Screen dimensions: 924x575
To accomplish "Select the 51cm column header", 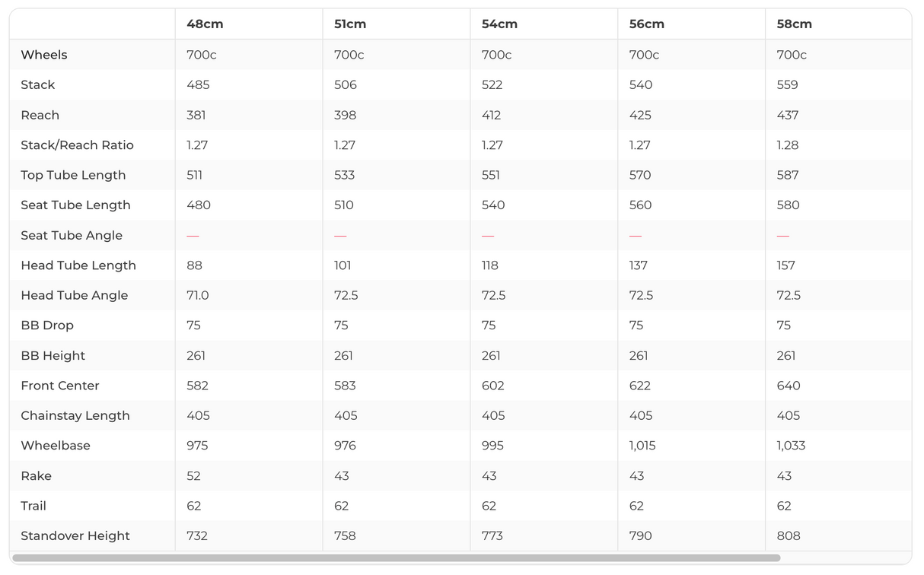I will click(x=350, y=24).
